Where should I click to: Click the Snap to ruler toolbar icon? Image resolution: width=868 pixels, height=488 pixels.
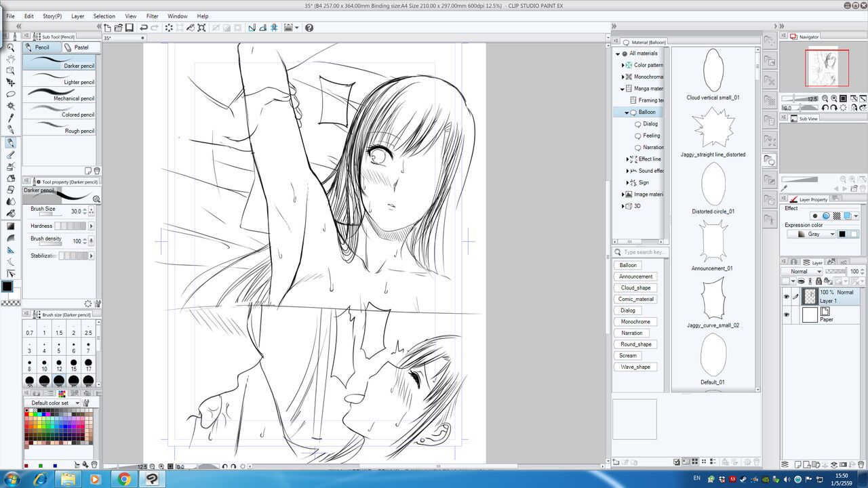click(x=252, y=28)
